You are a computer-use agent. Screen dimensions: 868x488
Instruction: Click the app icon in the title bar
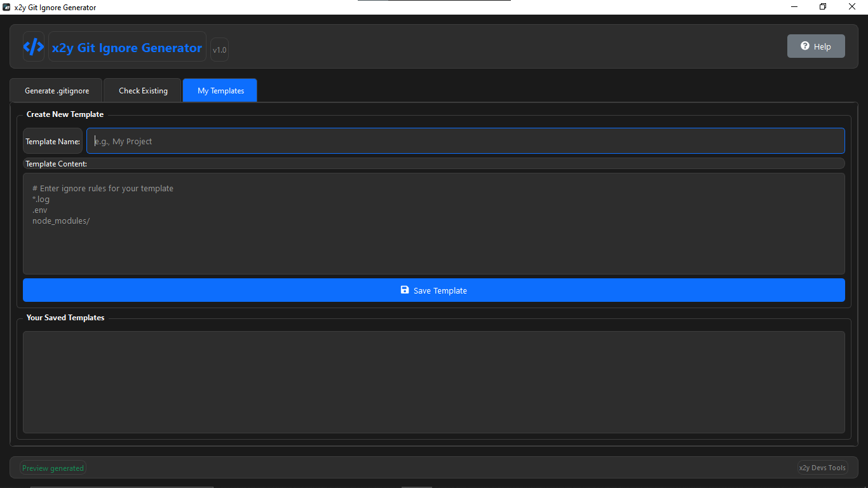pyautogui.click(x=7, y=7)
